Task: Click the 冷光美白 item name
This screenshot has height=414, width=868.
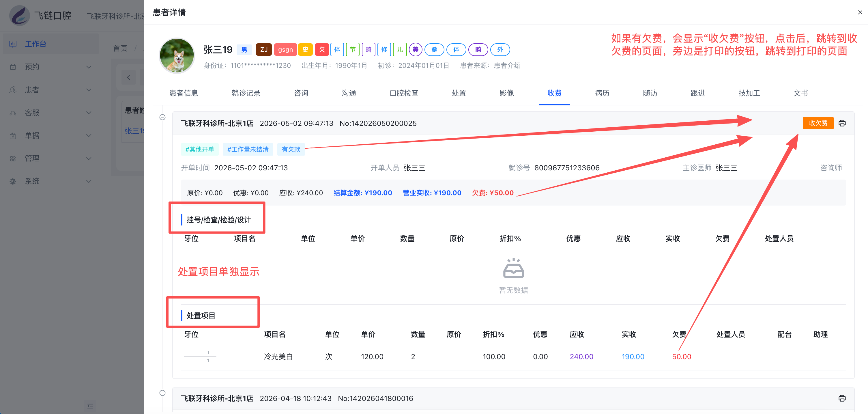Action: [x=278, y=356]
